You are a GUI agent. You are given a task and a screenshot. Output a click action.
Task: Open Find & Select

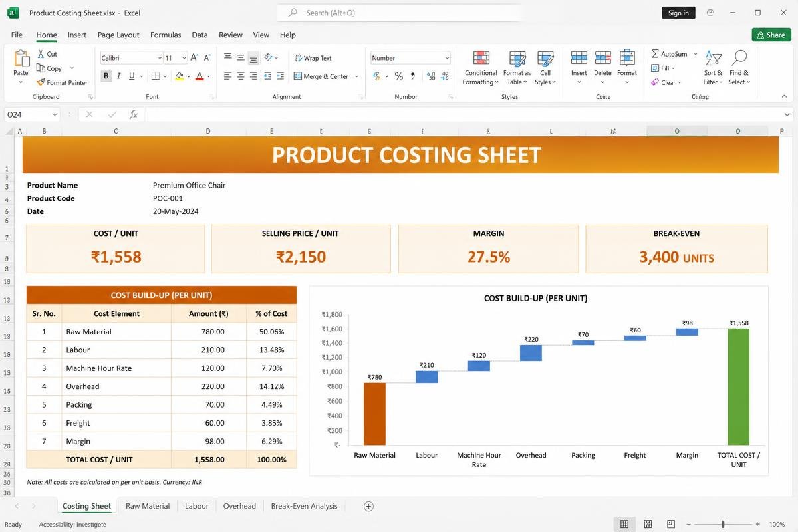click(x=739, y=68)
